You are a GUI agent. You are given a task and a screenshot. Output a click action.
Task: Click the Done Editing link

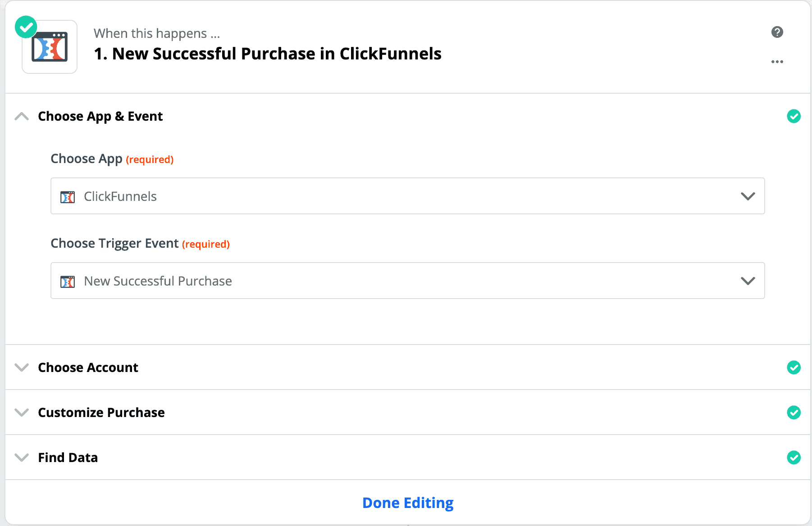408,503
